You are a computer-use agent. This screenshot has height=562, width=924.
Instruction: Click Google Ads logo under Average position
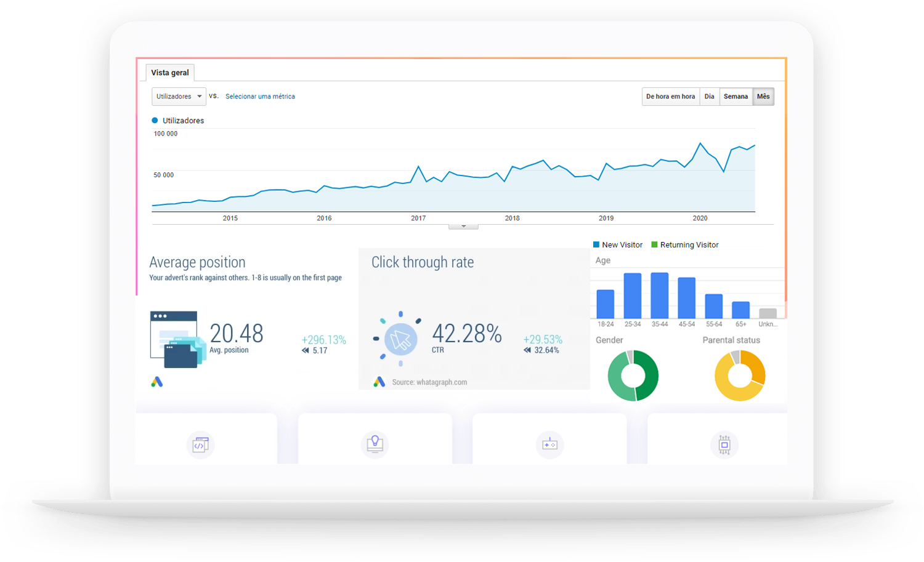(x=157, y=382)
